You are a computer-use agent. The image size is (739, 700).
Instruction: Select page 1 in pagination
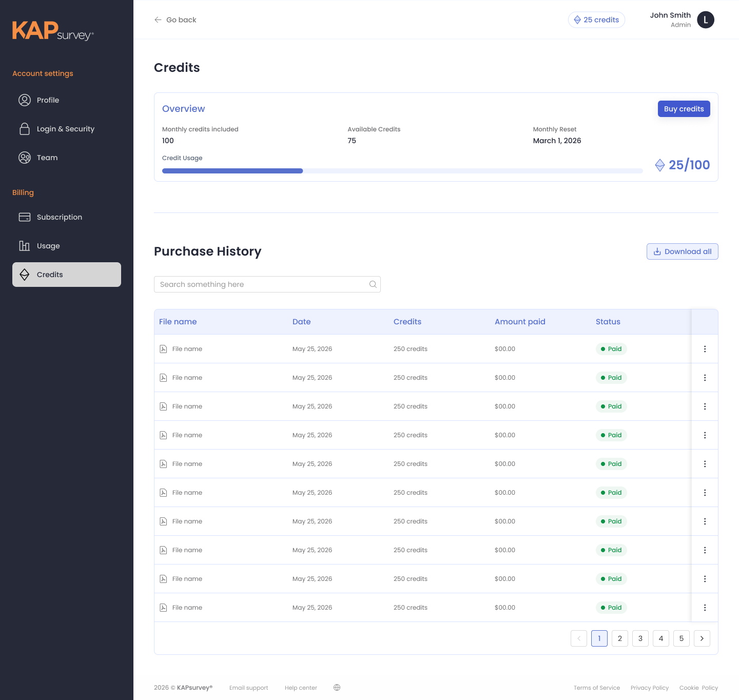pos(599,638)
